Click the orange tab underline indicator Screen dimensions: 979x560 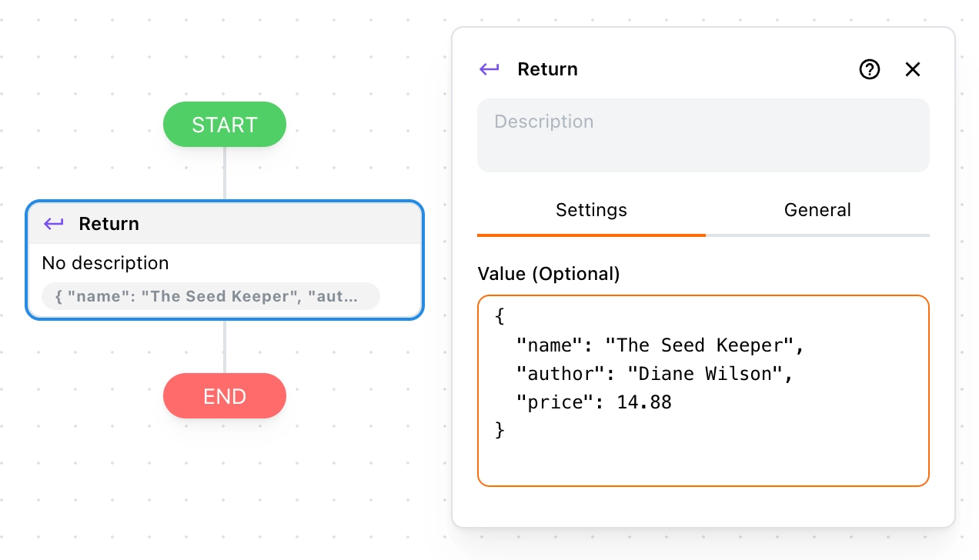(591, 233)
